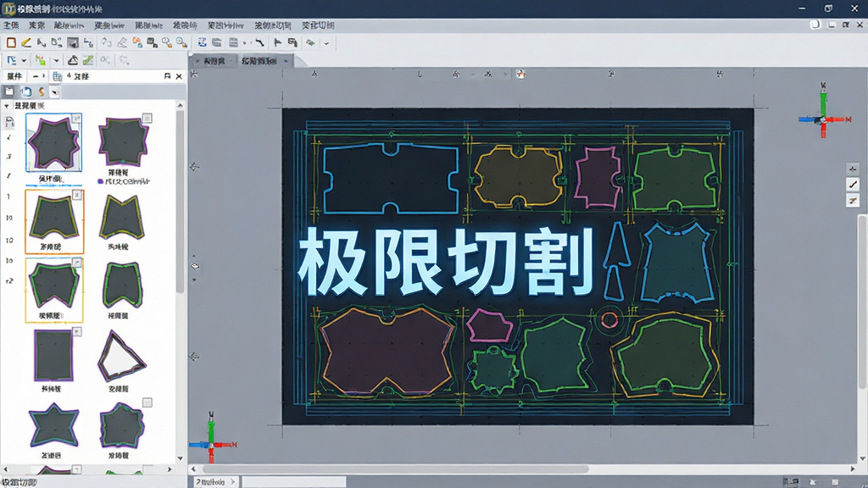Click the blue bracket icon in the top toolbar
This screenshot has height=488, width=868.
tap(202, 42)
